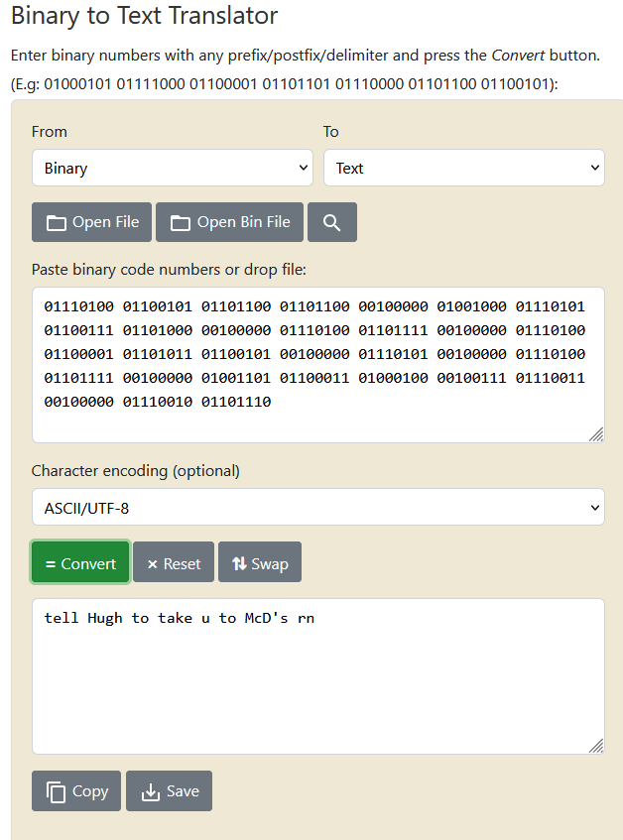Click the 'Paste binary code numbers or drop file' label
This screenshot has width=623, height=840.
point(169,270)
